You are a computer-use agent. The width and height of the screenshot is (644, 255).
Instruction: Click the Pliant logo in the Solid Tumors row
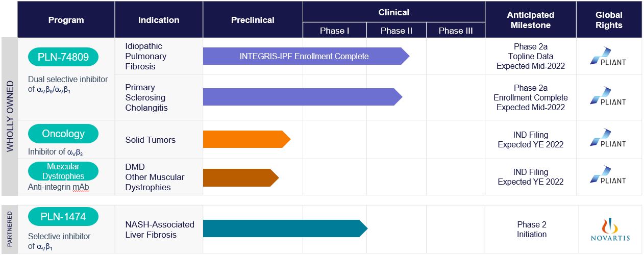[608, 138]
